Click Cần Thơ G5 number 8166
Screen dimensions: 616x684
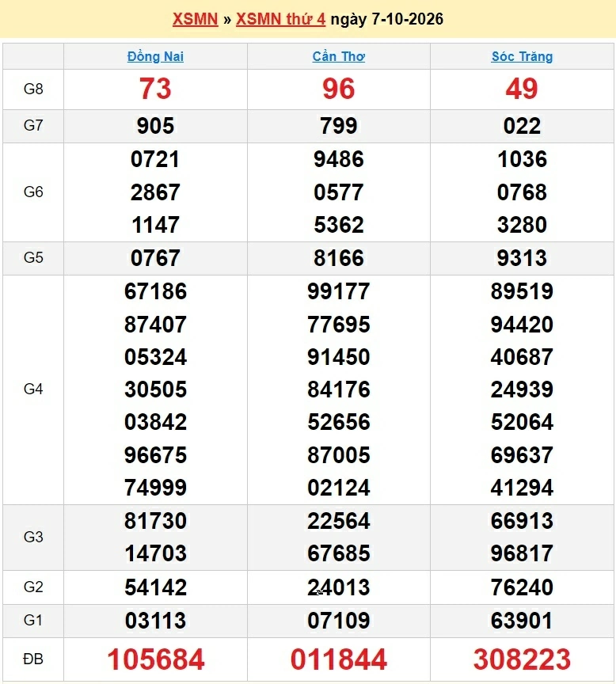point(339,258)
